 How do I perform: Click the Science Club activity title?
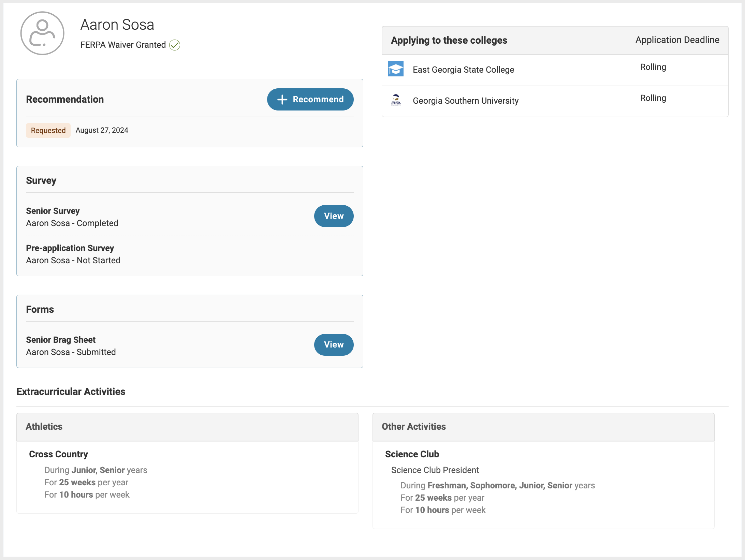coord(412,455)
